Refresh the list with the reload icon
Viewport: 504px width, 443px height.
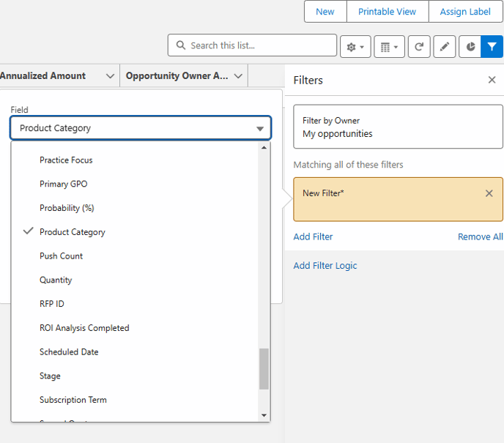click(419, 46)
